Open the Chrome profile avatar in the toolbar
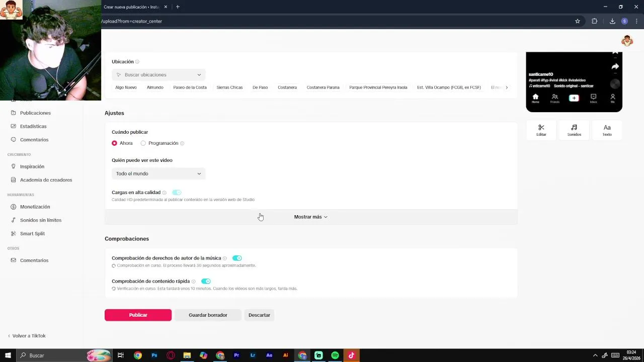 coord(624,21)
